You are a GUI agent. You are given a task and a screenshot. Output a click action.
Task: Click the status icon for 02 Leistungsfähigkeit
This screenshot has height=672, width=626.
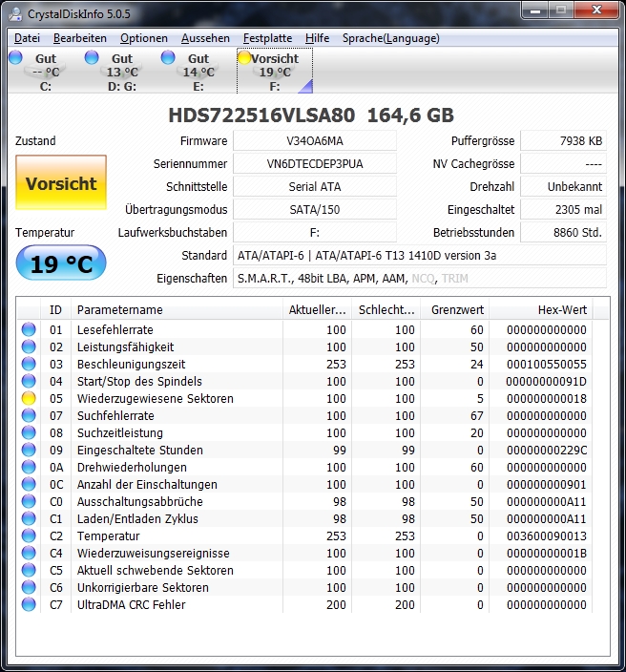coord(29,346)
